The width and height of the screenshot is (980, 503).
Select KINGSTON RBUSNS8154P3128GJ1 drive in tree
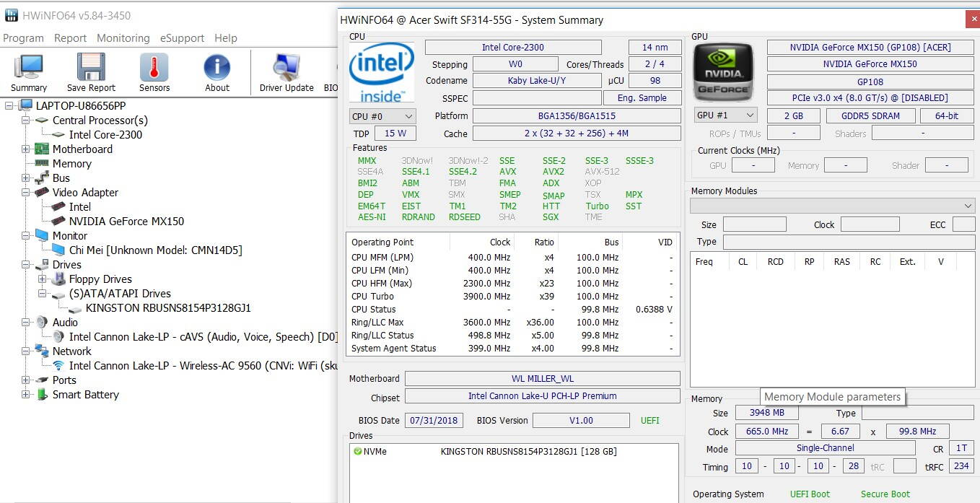tap(168, 308)
